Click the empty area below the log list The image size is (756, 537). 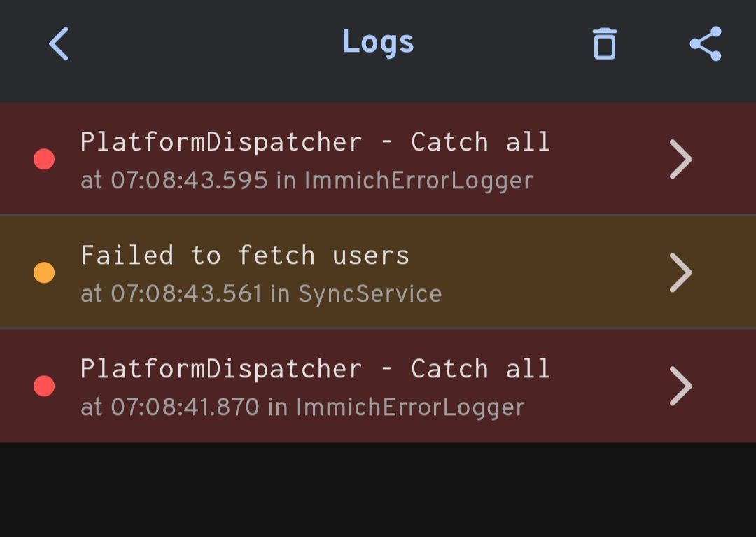(x=378, y=490)
